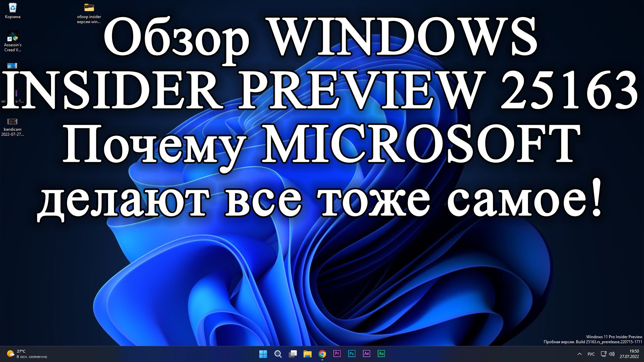The image size is (644, 362).
Task: Launch File Explorer from the taskbar
Action: point(307,354)
